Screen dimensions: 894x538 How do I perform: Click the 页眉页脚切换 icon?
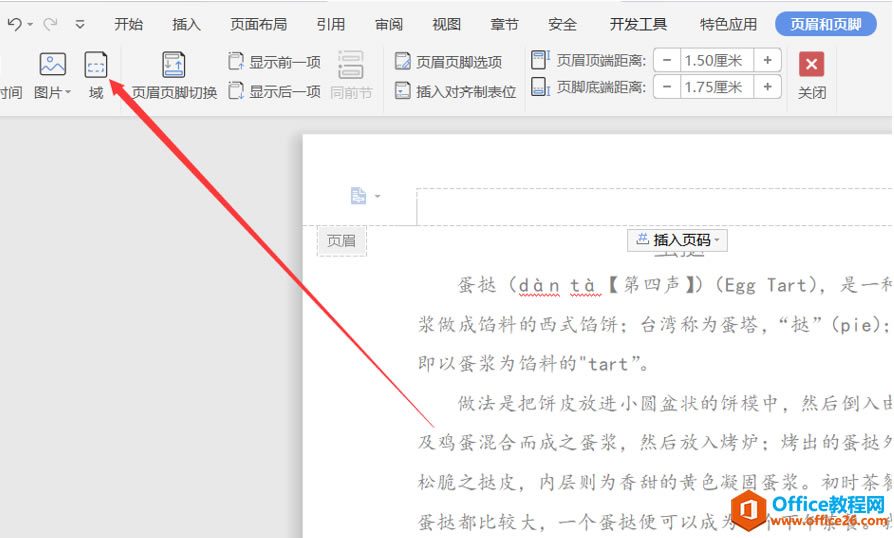pos(173,64)
